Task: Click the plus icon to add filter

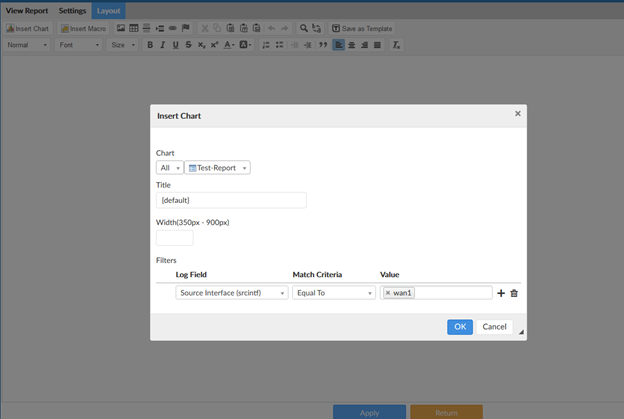Action: pos(501,293)
